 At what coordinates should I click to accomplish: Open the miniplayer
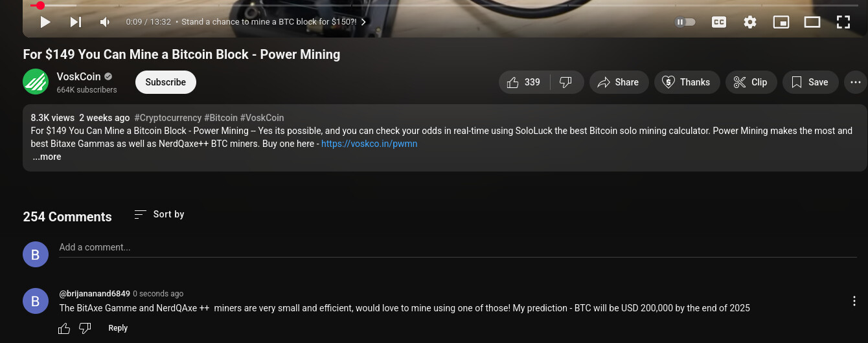pos(781,22)
